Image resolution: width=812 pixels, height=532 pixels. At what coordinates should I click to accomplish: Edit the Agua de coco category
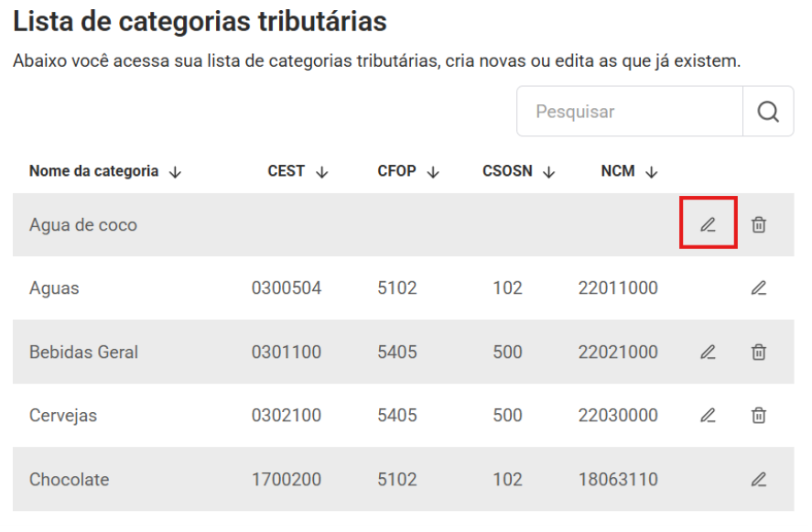point(708,224)
